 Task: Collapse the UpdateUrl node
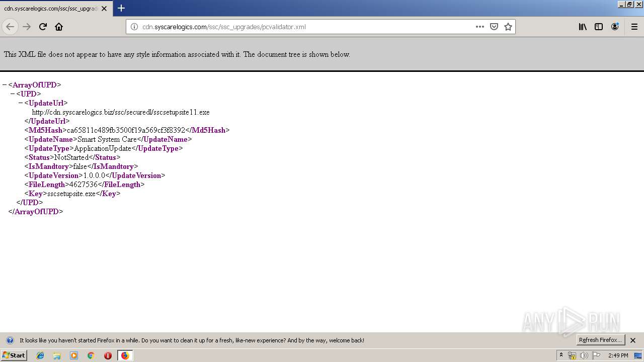tap(21, 103)
